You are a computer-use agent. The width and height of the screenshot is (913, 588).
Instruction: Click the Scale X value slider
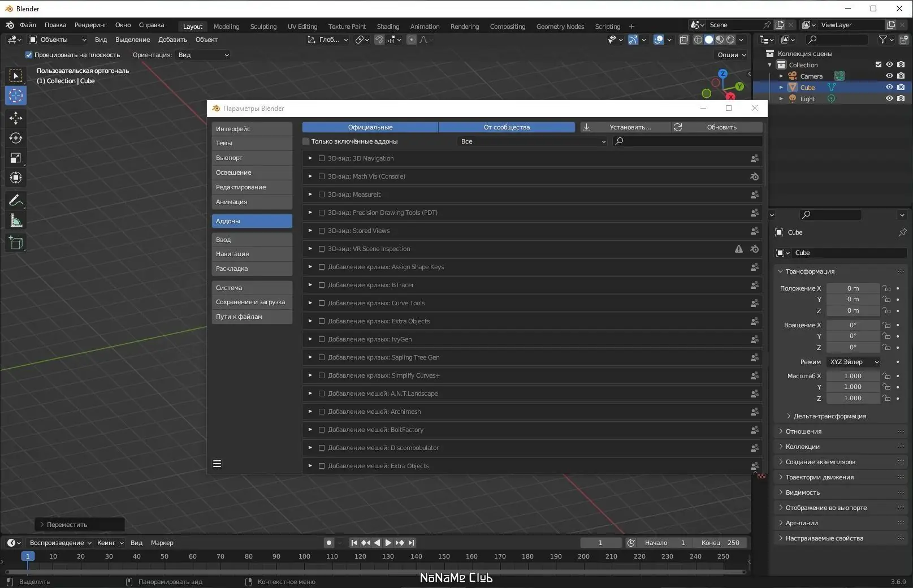click(x=853, y=376)
